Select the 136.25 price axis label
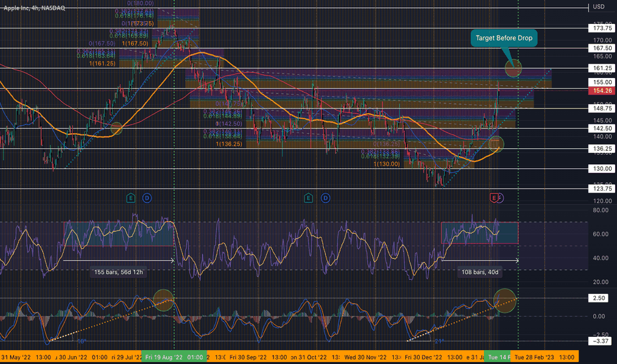 pos(602,148)
